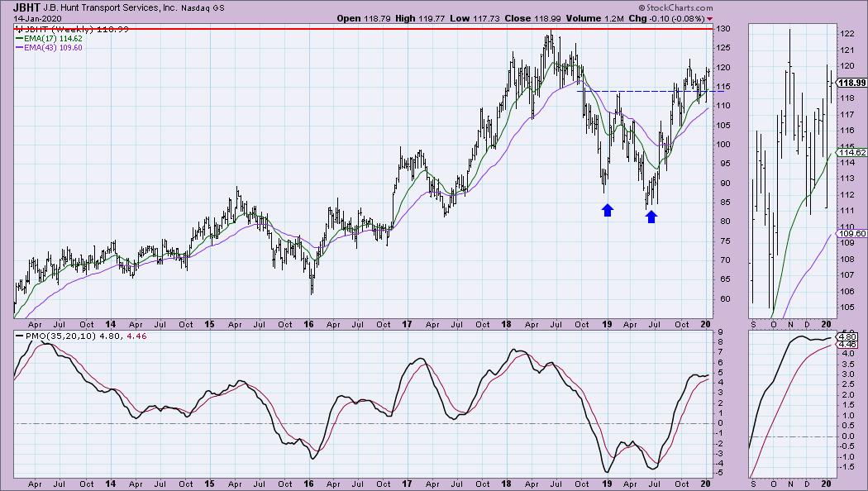Click the 118.99 price tag on the zoom panel
Image resolution: width=868 pixels, height=491 pixels.
pyautogui.click(x=852, y=83)
